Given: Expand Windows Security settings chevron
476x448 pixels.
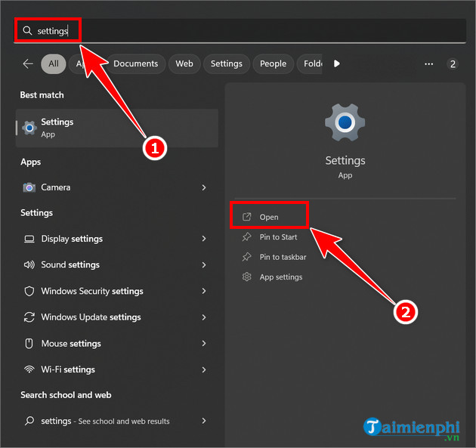Looking at the screenshot, I should [x=204, y=291].
